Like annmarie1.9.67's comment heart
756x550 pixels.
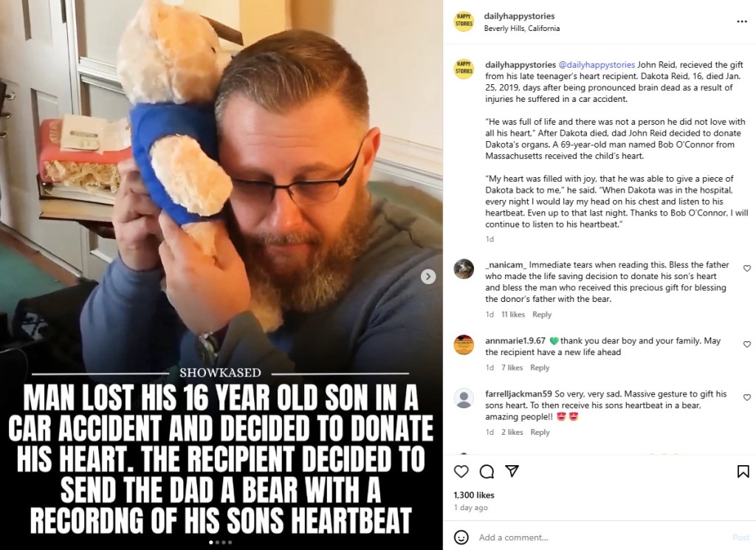[747, 344]
